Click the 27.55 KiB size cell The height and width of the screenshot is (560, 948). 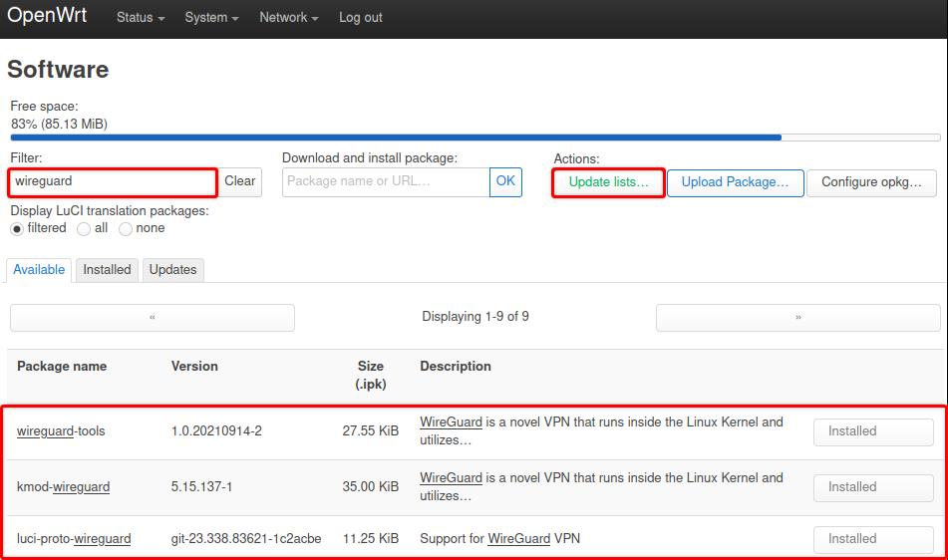(371, 431)
